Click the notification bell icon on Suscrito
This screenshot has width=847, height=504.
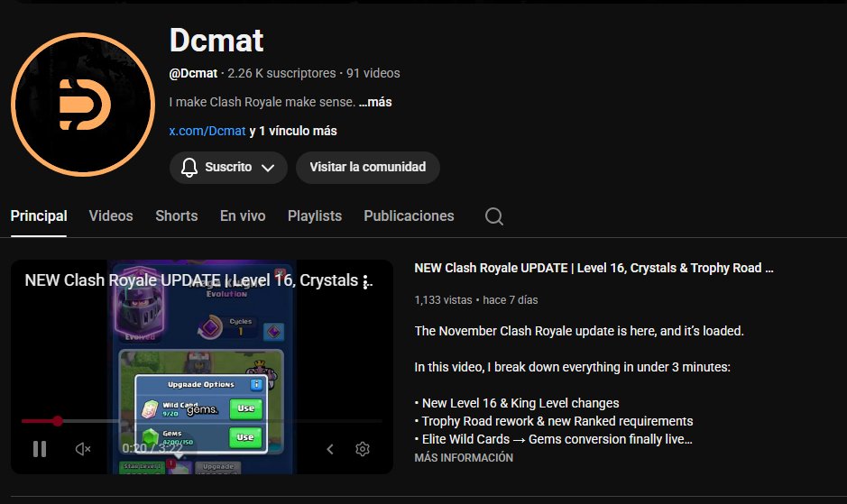point(189,168)
